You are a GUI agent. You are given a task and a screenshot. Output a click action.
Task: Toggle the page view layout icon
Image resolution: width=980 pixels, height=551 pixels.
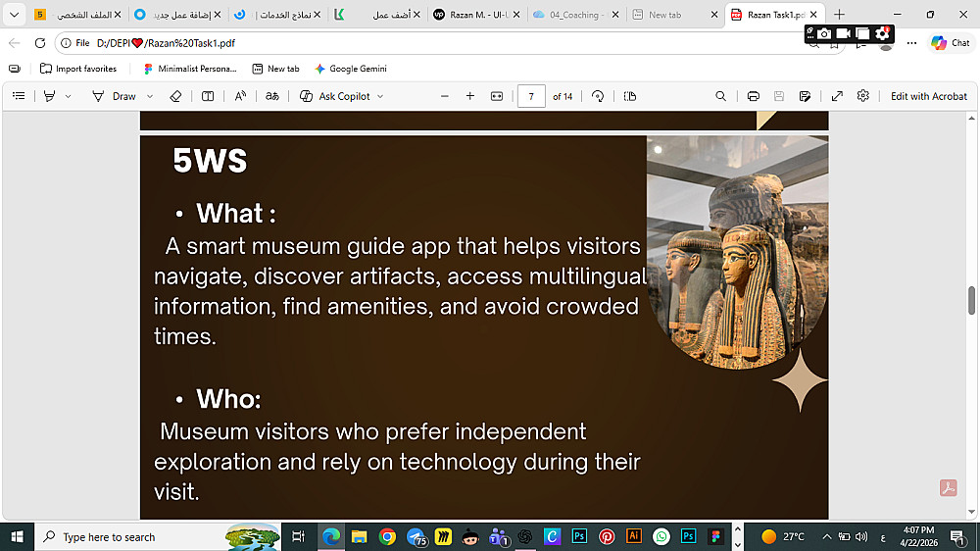click(x=630, y=96)
